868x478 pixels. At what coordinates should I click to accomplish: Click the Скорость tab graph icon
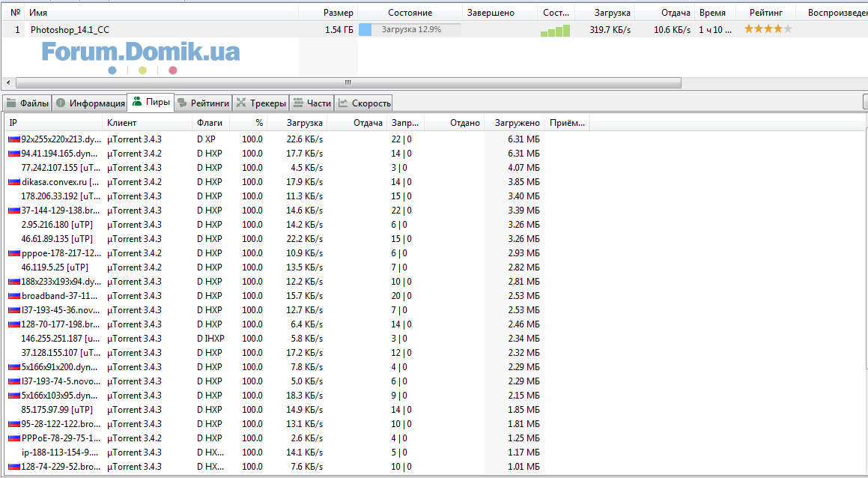click(343, 103)
